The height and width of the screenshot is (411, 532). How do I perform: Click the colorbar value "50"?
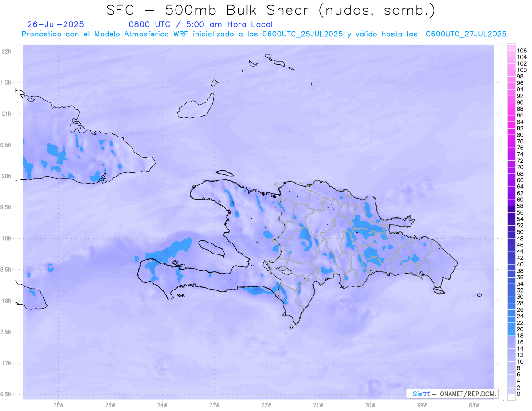pyautogui.click(x=520, y=232)
